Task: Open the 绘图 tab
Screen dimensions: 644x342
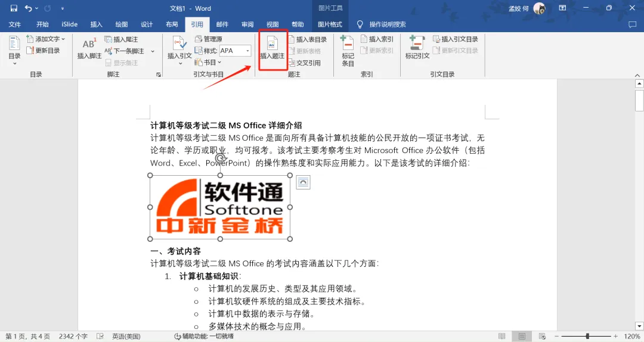Action: pos(122,24)
